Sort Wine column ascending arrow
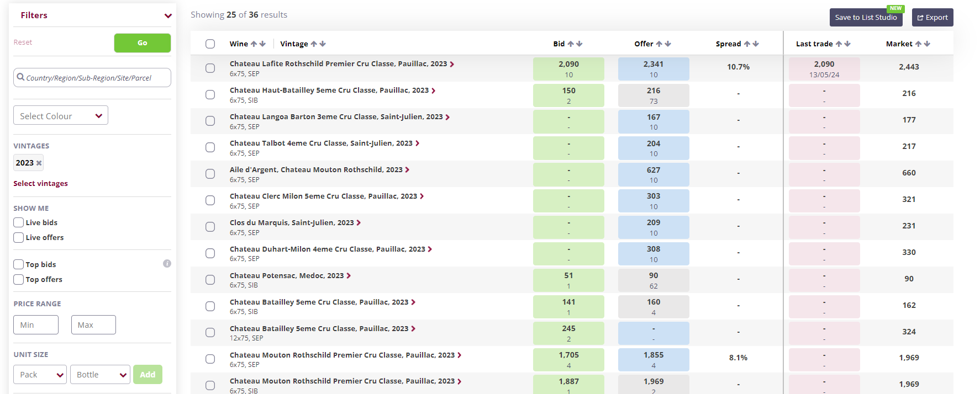The width and height of the screenshot is (980, 394). (254, 44)
